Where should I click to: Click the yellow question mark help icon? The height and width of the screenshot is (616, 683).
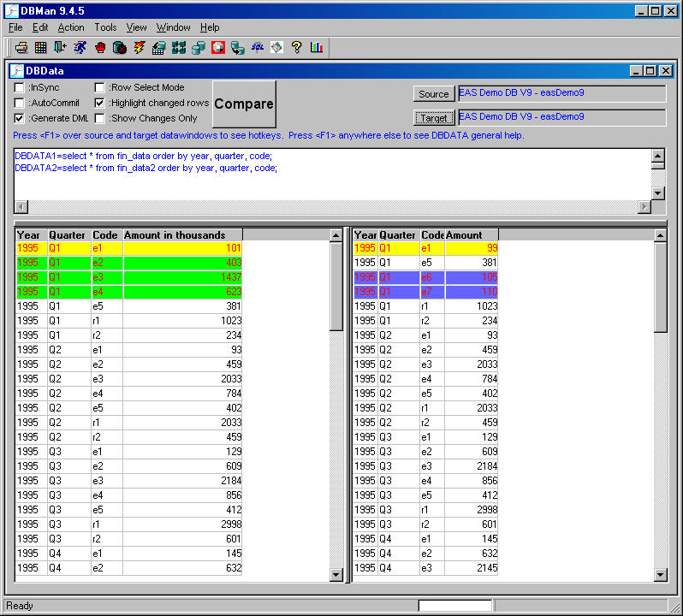[x=297, y=48]
